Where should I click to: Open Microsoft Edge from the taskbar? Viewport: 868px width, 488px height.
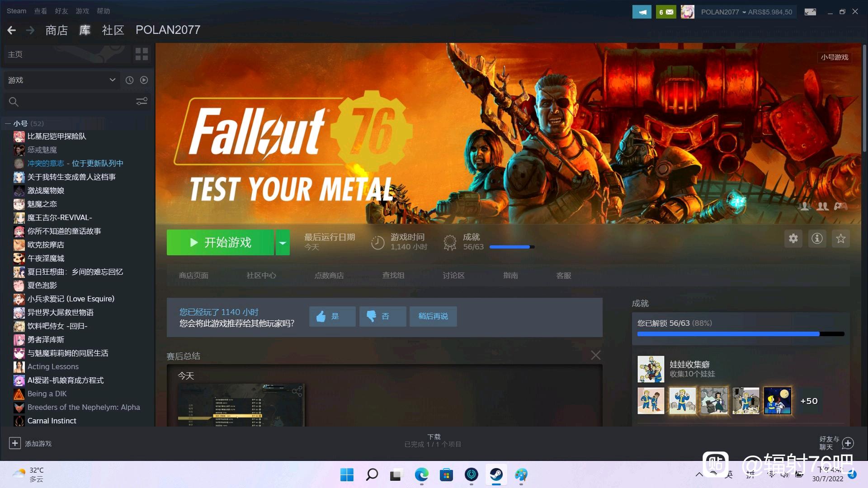point(421,474)
